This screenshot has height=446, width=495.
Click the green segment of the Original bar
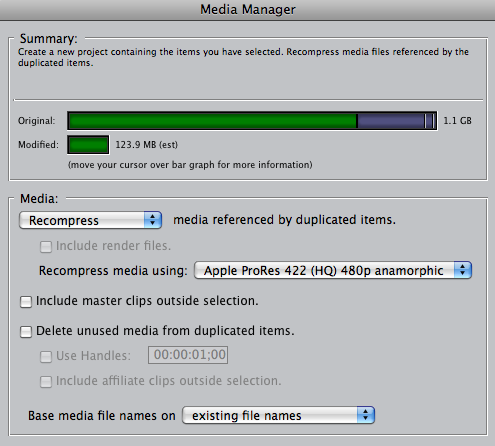213,121
